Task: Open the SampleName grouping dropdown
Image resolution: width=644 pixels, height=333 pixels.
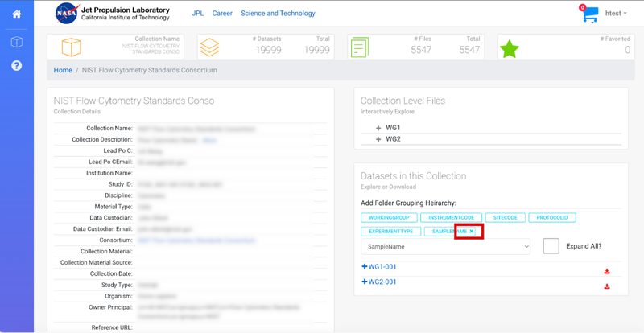Action: point(446,247)
